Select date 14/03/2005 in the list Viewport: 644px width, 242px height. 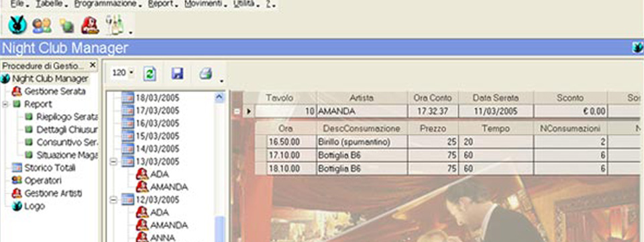(157, 149)
